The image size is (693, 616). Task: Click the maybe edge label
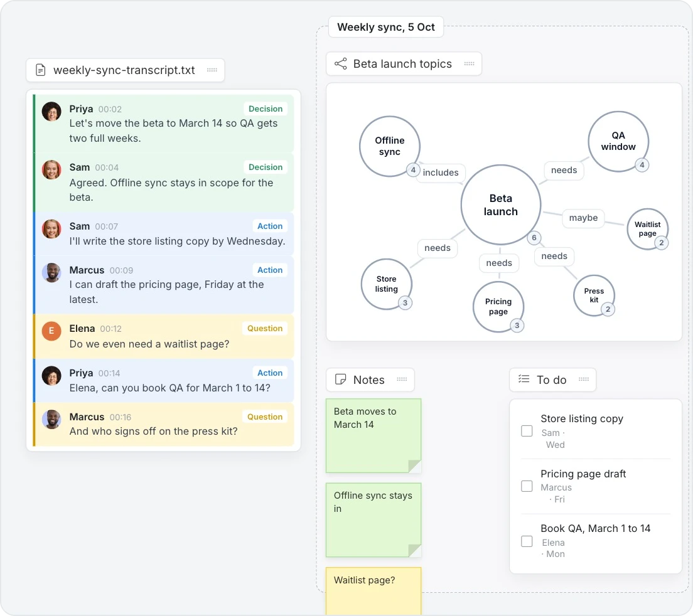pos(583,218)
